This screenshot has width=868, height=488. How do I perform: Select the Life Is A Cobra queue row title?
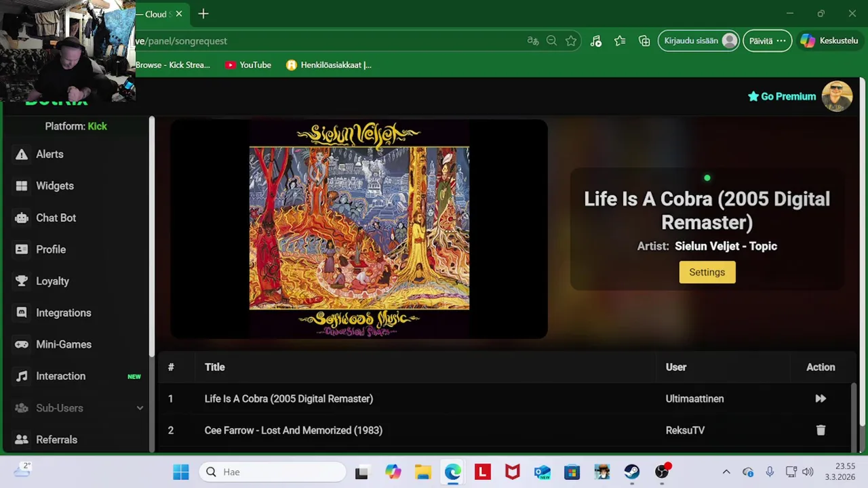click(x=289, y=399)
